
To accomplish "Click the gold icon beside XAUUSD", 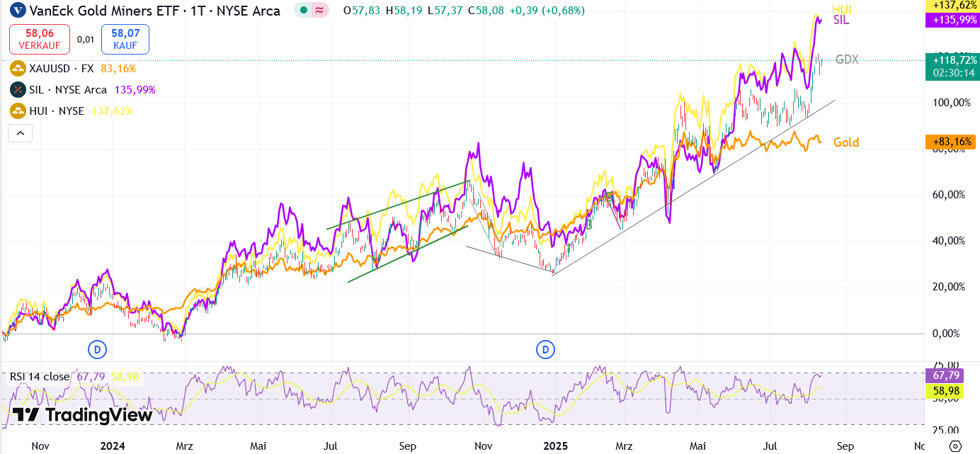I will [x=17, y=69].
